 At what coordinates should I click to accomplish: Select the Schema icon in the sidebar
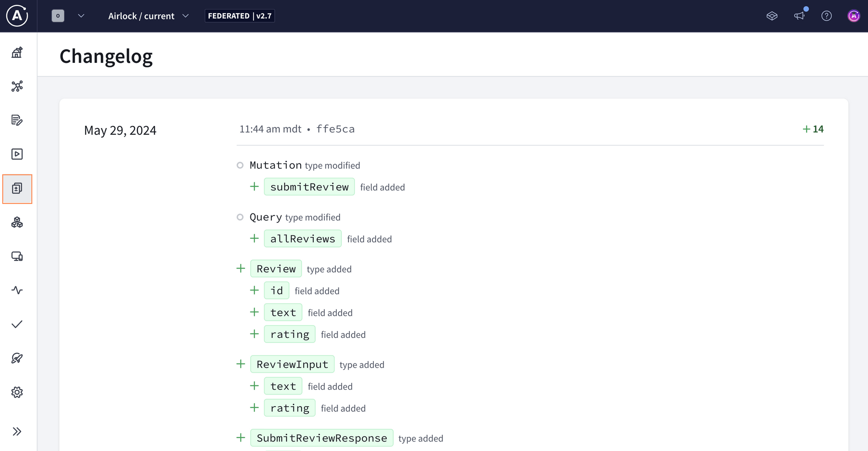tap(17, 86)
